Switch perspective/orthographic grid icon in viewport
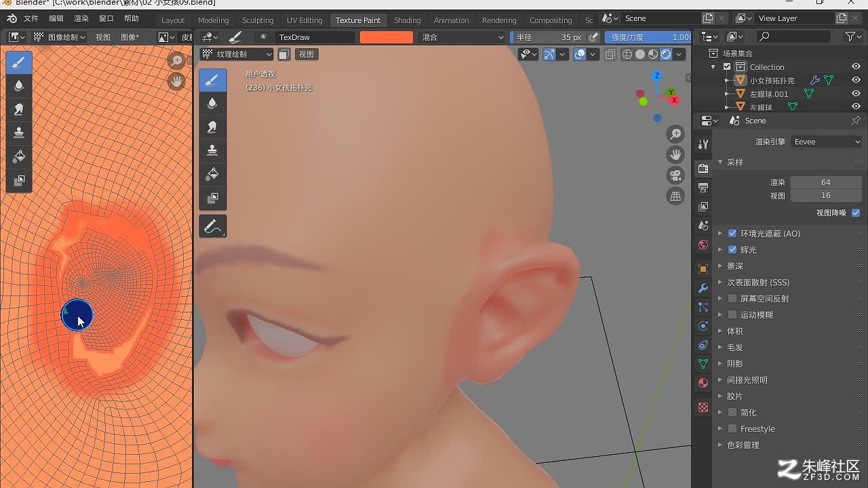The width and height of the screenshot is (868, 488). pyautogui.click(x=675, y=197)
